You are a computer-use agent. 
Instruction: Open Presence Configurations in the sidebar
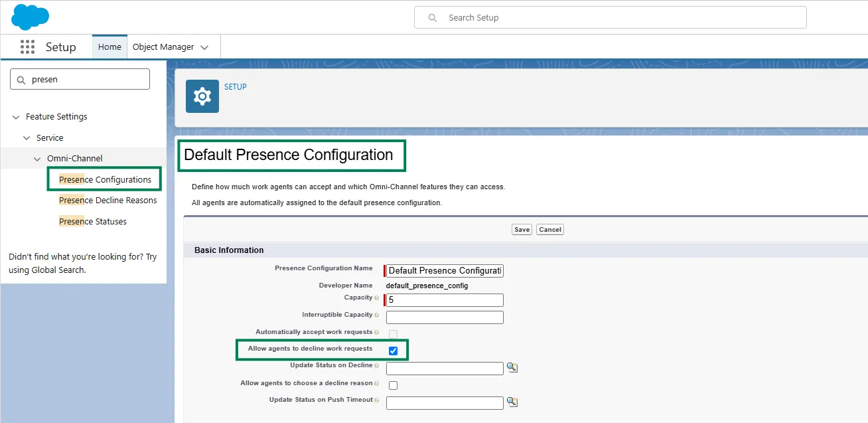(105, 179)
